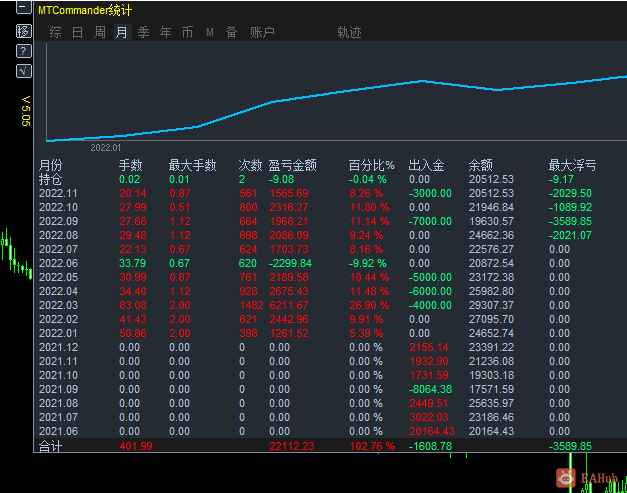
Task: Click total lots 401.99
Action: tap(136, 446)
